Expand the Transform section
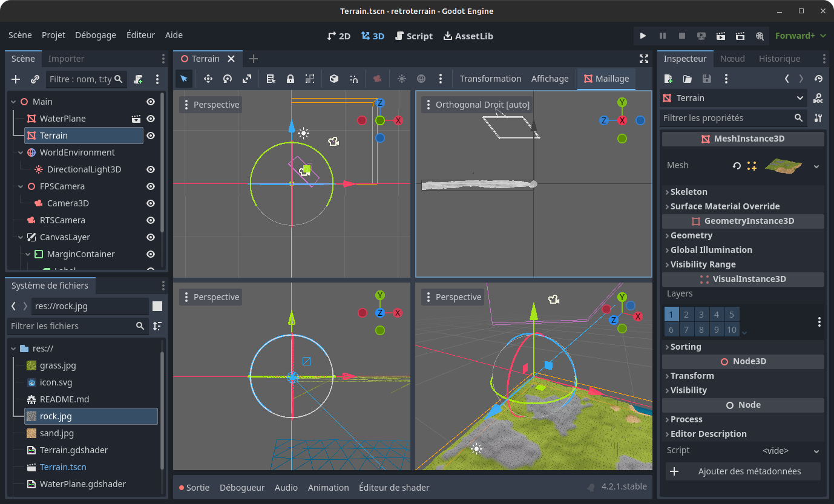The image size is (834, 504). click(x=692, y=376)
